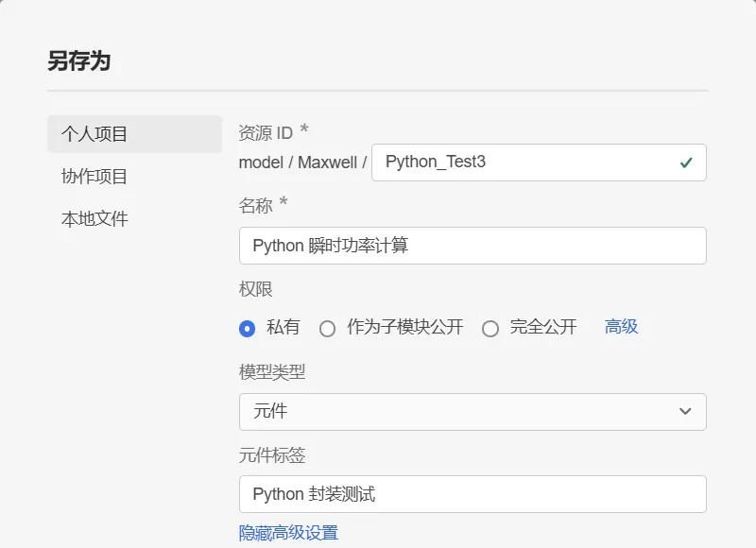756x548 pixels.
Task: Choose 作为子模块公开 permission option
Action: point(328,328)
